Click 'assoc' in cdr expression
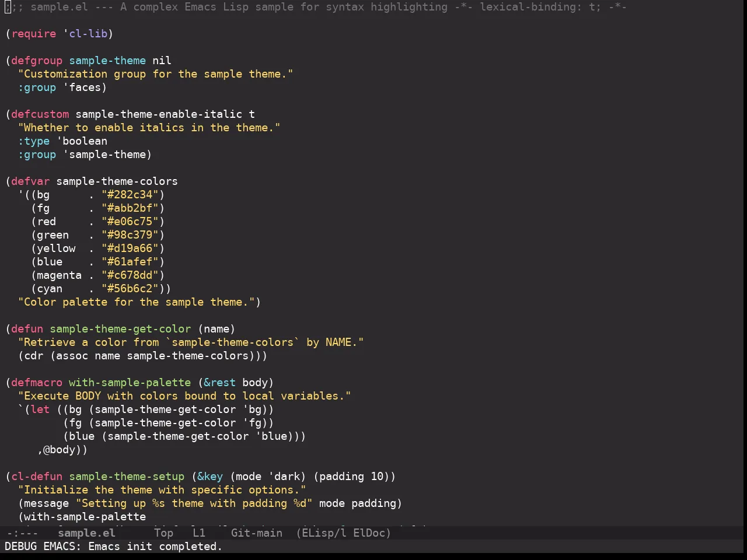This screenshot has height=560, width=747. coord(72,356)
